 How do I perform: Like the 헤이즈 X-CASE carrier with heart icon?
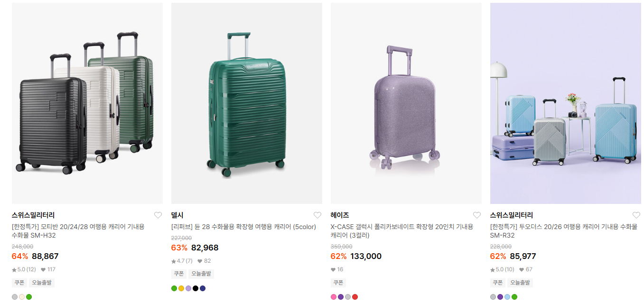point(477,215)
